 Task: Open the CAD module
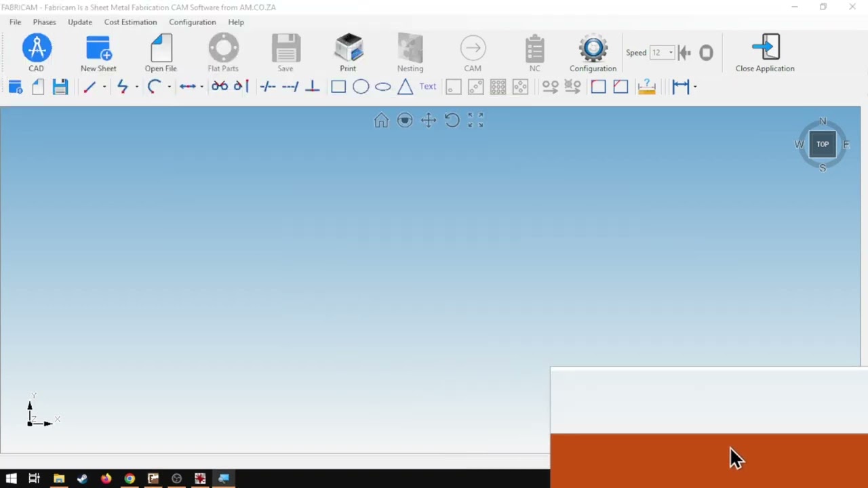[37, 53]
